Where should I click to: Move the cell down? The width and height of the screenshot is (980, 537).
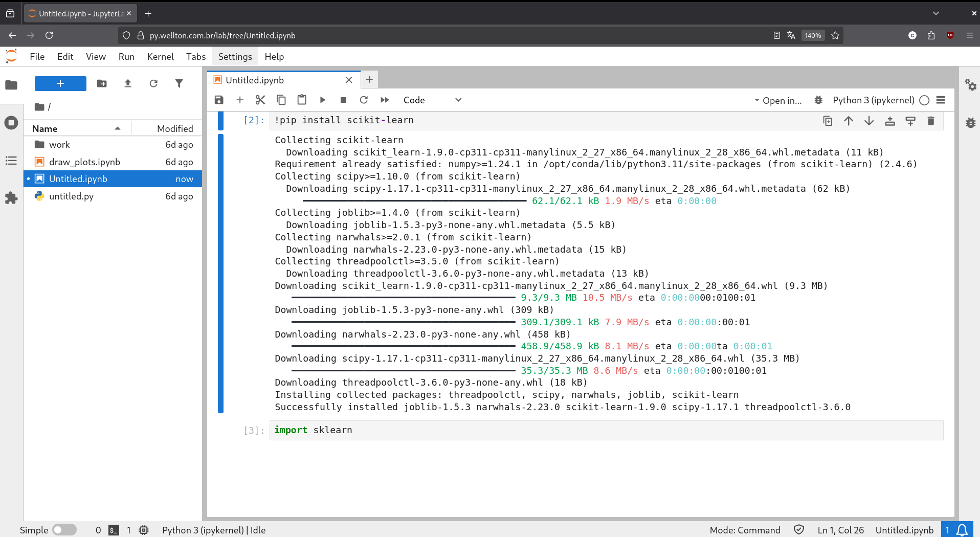(x=869, y=121)
